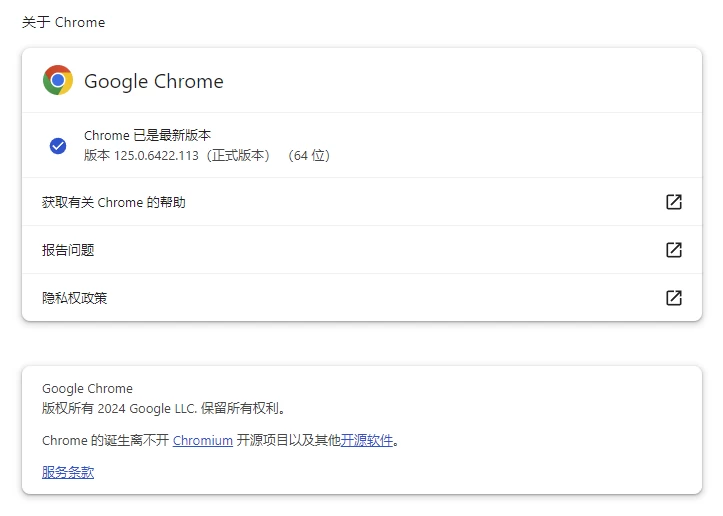Image resolution: width=723 pixels, height=516 pixels.
Task: Click the (64 位) architecture label
Action: pos(308,156)
